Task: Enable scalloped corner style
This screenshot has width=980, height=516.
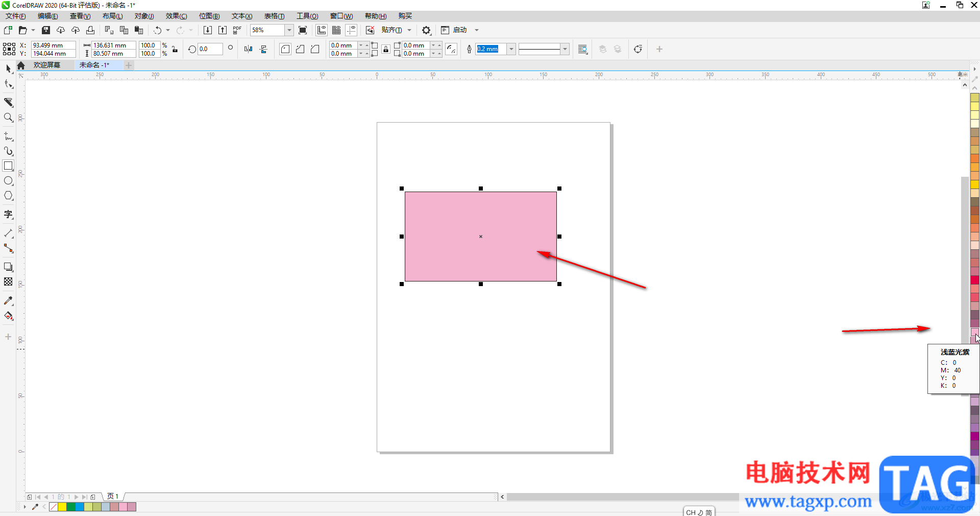Action: [x=300, y=49]
